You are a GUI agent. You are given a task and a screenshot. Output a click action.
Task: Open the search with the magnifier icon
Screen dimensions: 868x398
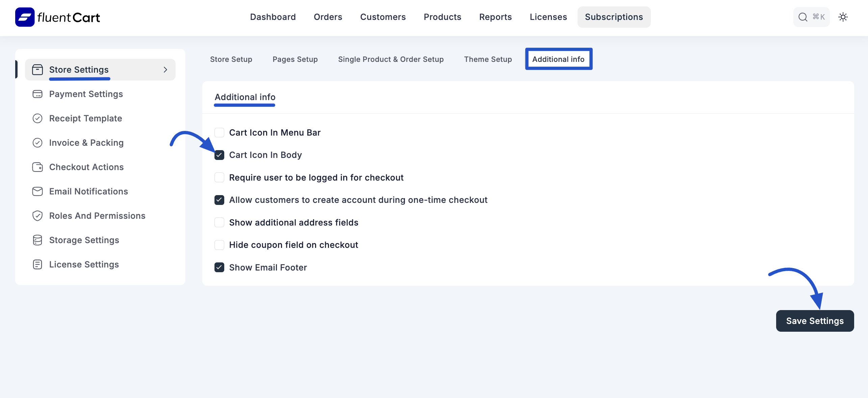(802, 17)
